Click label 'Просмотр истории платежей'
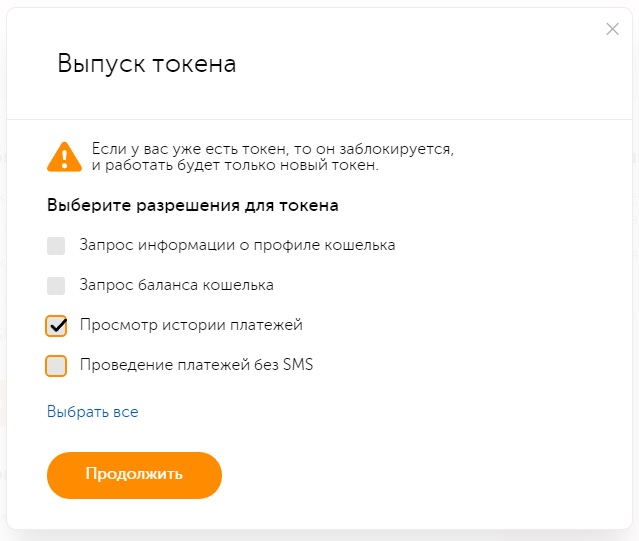The height and width of the screenshot is (541, 639). point(190,325)
